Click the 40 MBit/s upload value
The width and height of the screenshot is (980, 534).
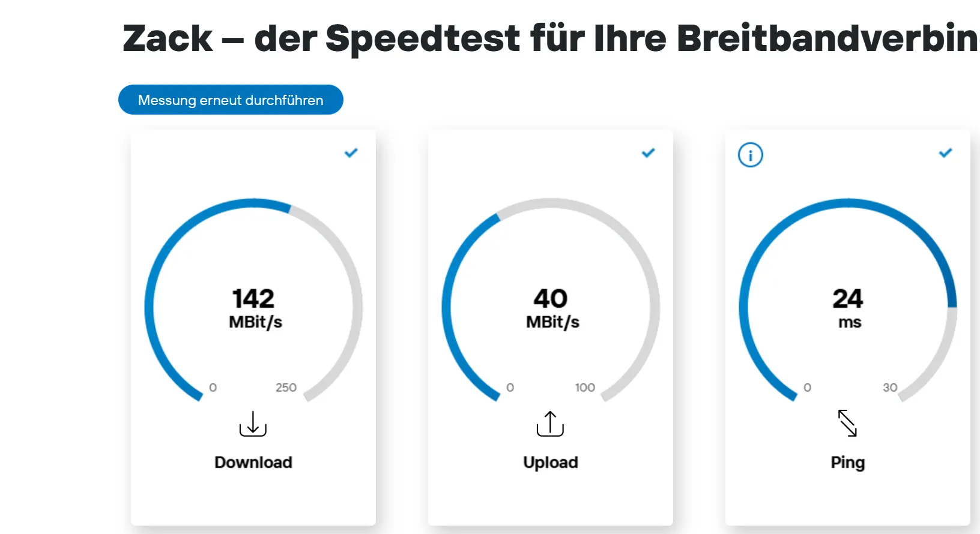(x=551, y=299)
